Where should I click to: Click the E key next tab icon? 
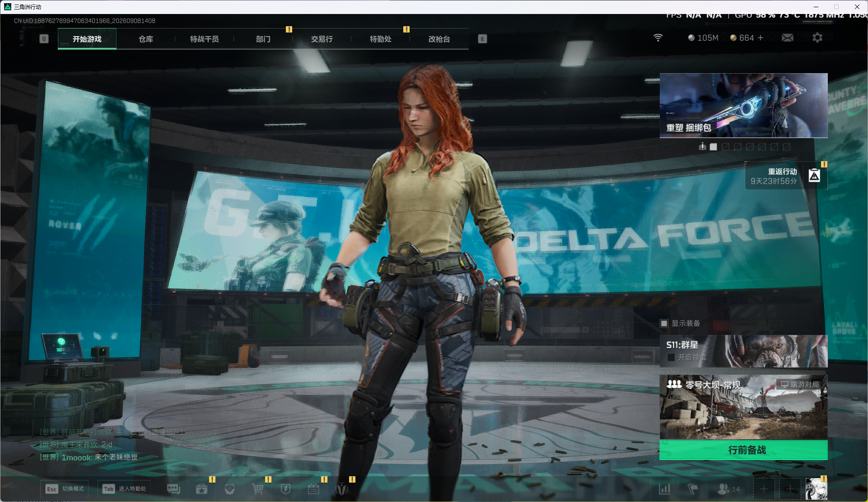482,39
